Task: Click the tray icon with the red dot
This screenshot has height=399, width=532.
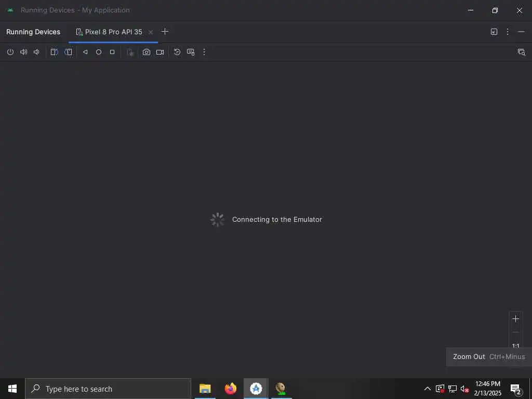Action: click(x=440, y=389)
